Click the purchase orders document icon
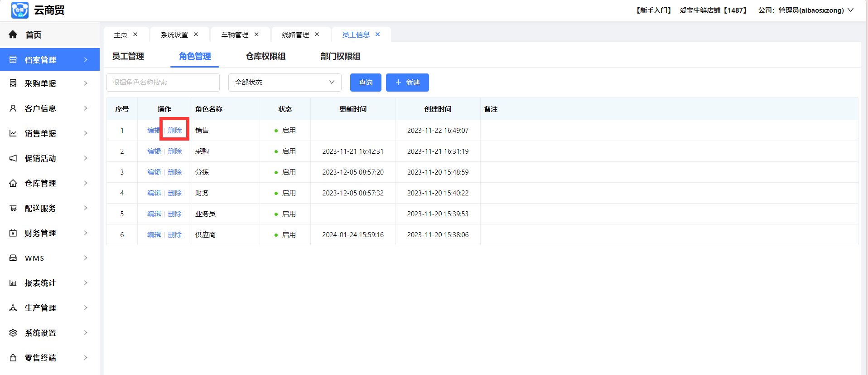868x375 pixels. pyautogui.click(x=13, y=83)
